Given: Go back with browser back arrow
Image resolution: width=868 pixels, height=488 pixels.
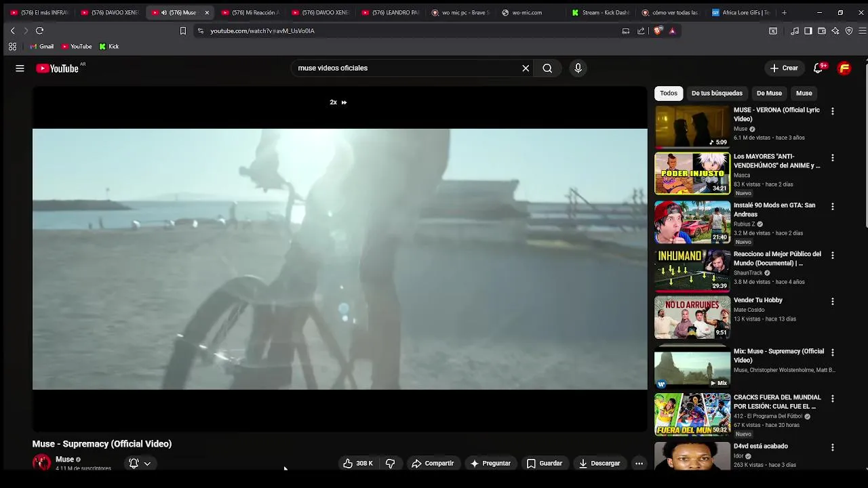Looking at the screenshot, I should (12, 30).
